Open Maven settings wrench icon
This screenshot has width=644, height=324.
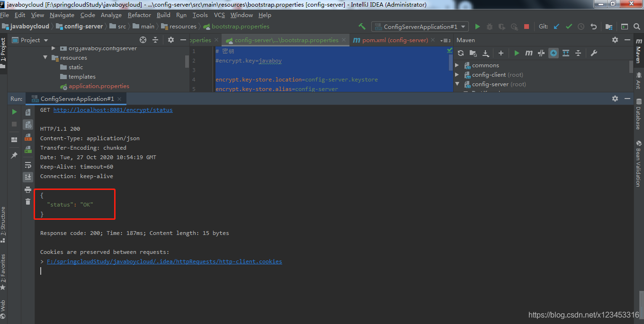594,53
